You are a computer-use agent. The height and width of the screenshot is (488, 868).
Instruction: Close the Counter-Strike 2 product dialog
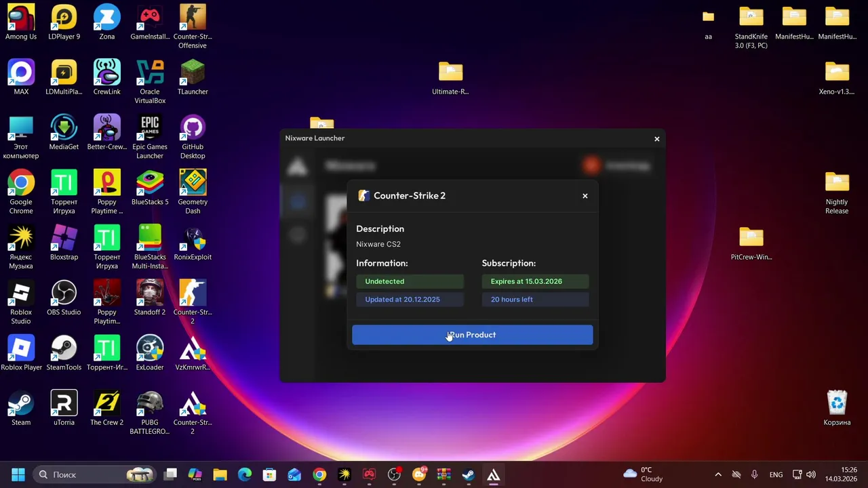[x=585, y=196]
